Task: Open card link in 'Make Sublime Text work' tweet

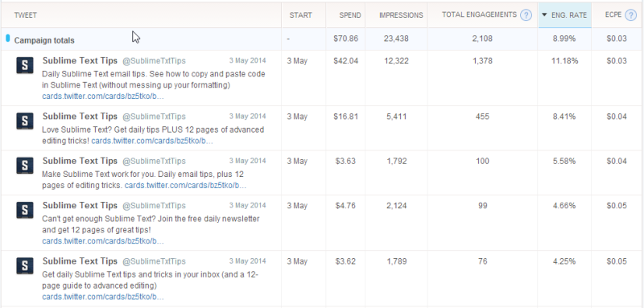Action: click(185, 186)
